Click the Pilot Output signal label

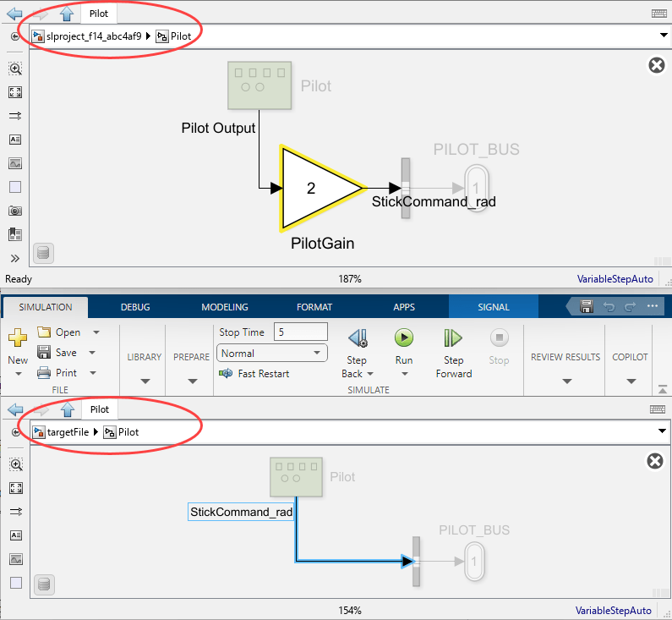(x=218, y=128)
